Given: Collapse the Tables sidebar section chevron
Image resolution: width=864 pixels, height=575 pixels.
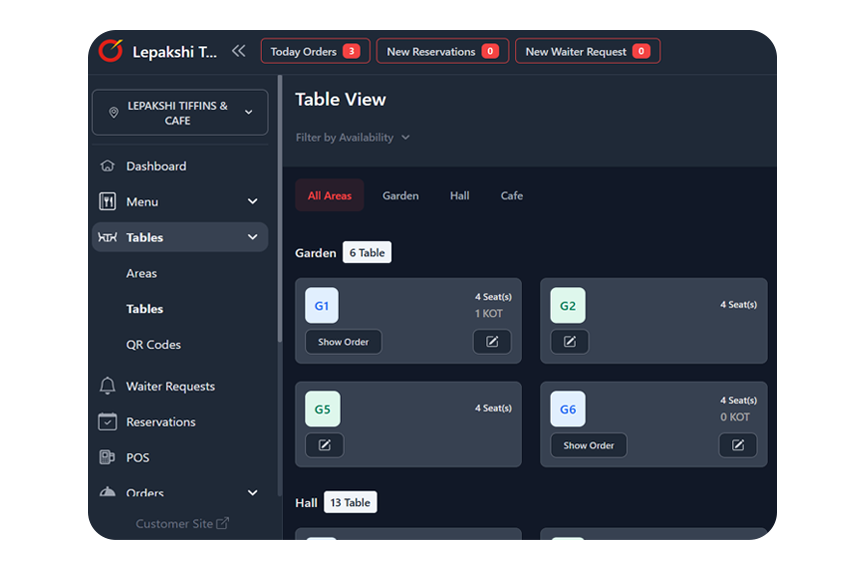Looking at the screenshot, I should 252,237.
